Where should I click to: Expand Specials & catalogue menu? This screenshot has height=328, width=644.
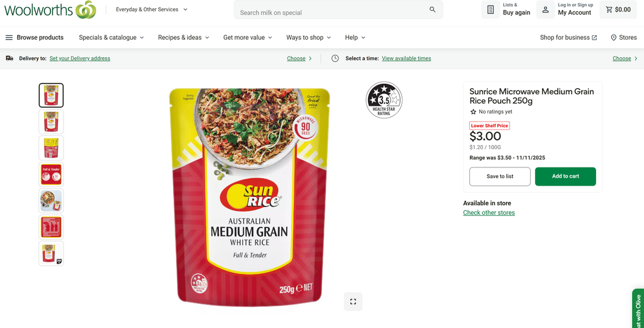click(111, 37)
